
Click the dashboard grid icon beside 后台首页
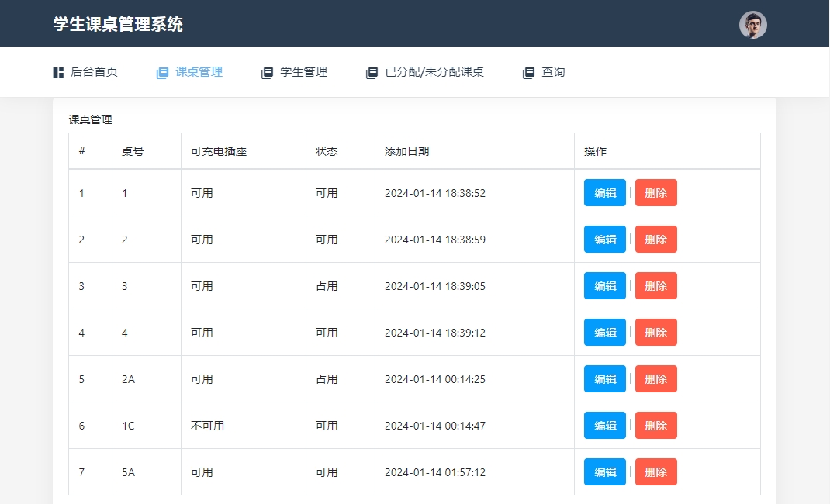point(58,73)
